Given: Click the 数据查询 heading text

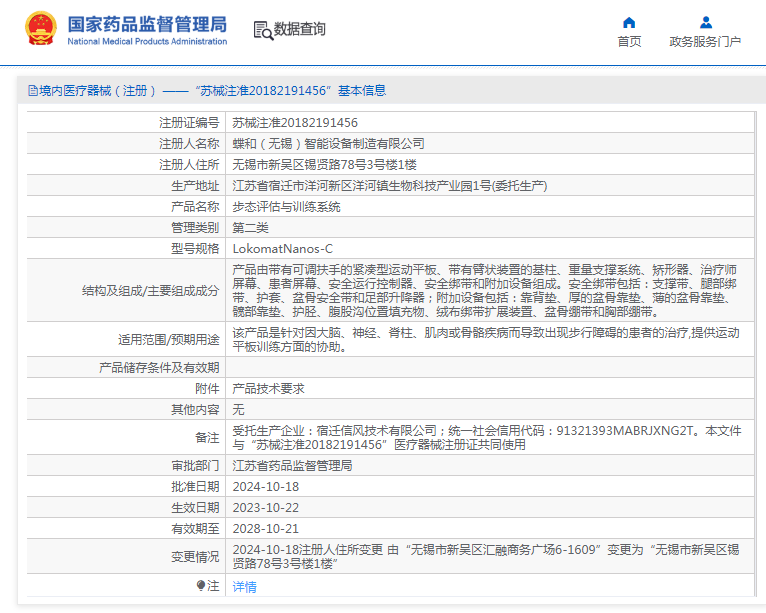Looking at the screenshot, I should 299,29.
